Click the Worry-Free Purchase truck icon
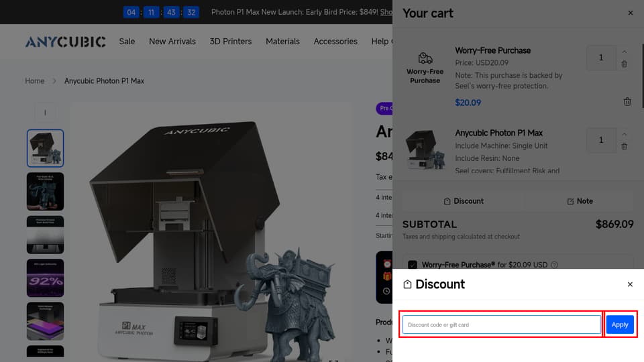Screen dimensions: 644x362 click(425, 58)
